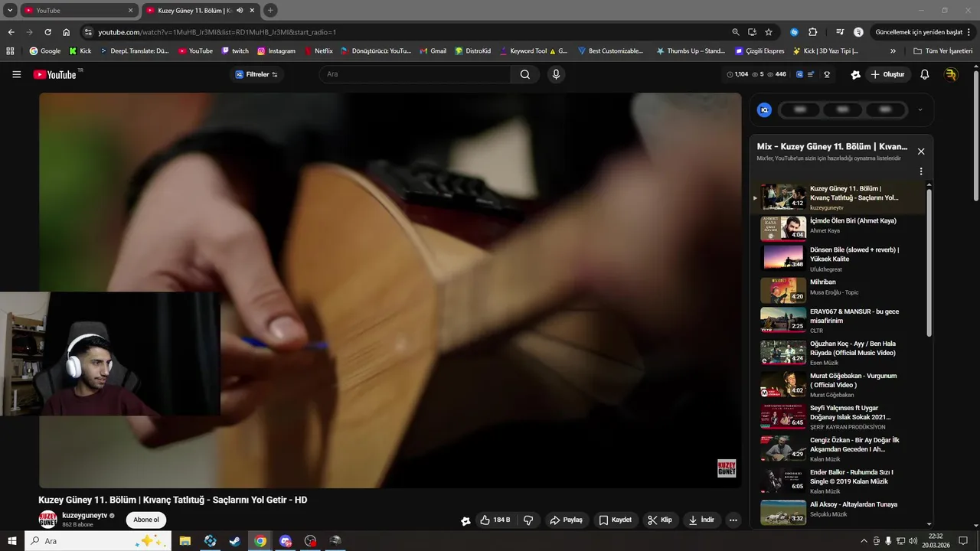This screenshot has width=980, height=551.
Task: Open the Kick bookmark
Action: coord(80,51)
